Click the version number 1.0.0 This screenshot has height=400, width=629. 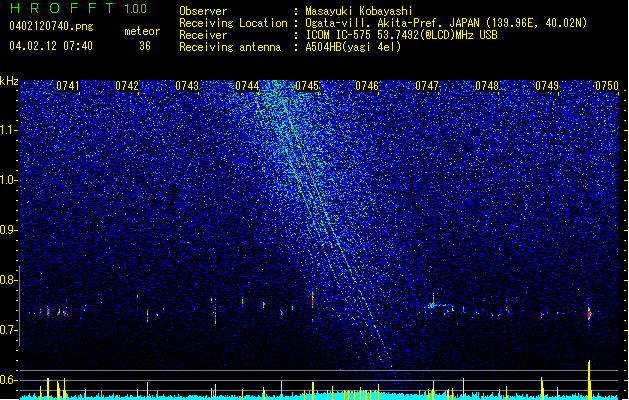pyautogui.click(x=136, y=9)
